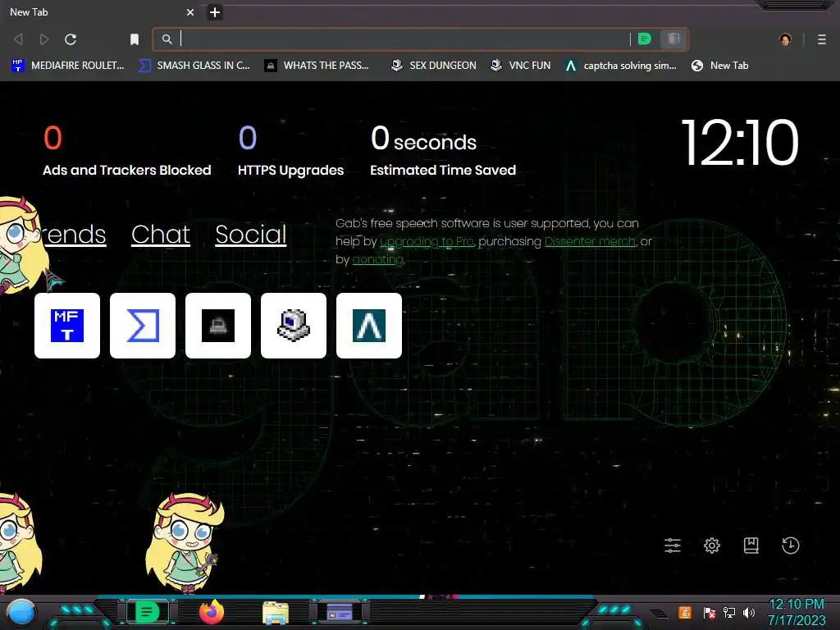Viewport: 840px width, 630px height.
Task: Click the taskbar date and time
Action: (x=797, y=612)
